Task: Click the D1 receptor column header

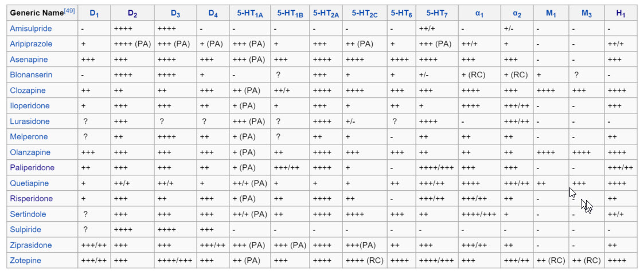Action: pos(95,14)
